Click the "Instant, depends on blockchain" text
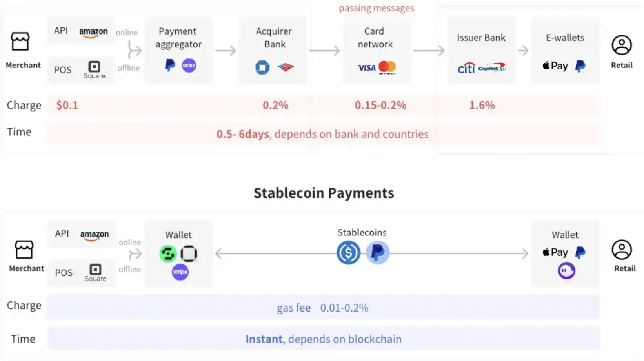644x361 pixels. [324, 339]
